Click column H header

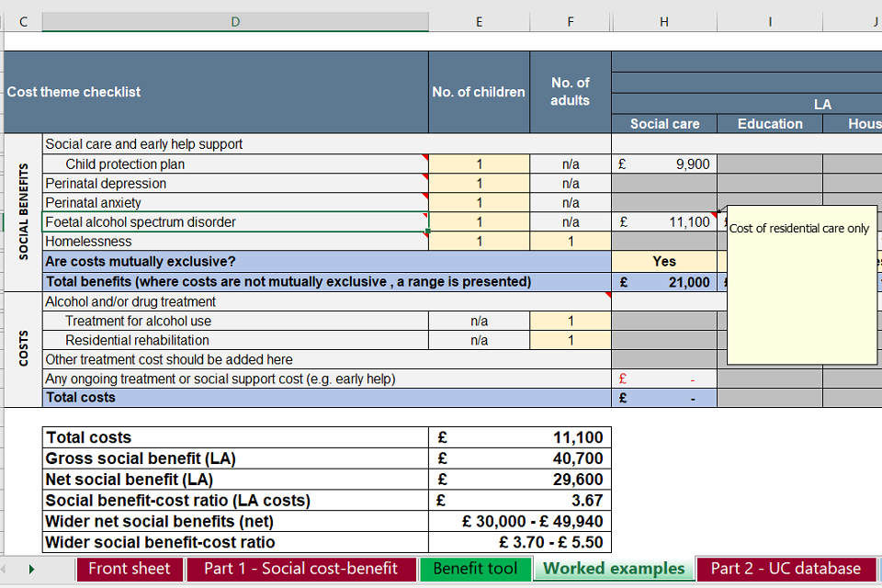point(664,22)
